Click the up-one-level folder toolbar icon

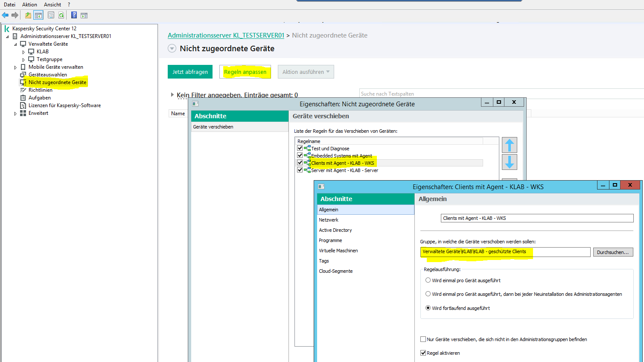coord(28,15)
